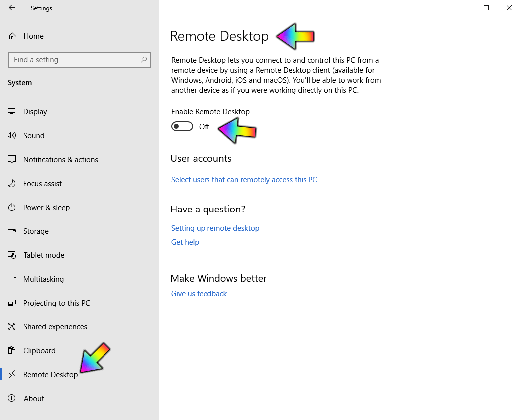Screen dimensions: 518x420
Task: Open Clipboard settings
Action: pyautogui.click(x=79, y=351)
